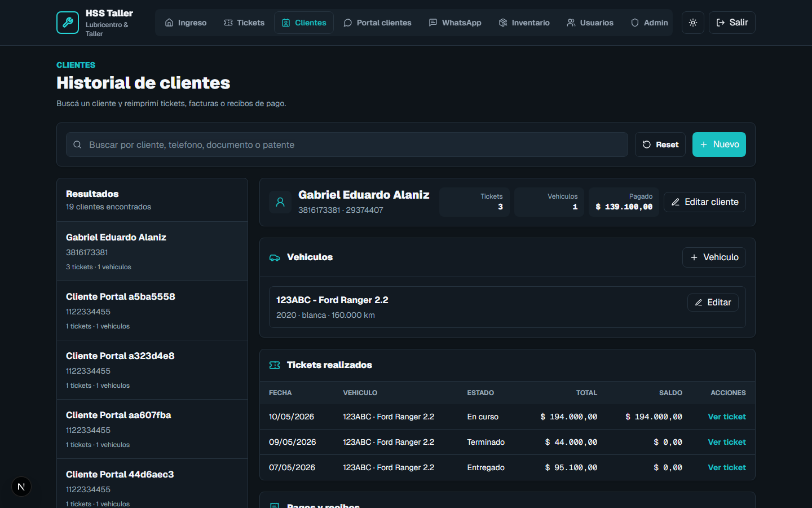Screen dimensions: 812x508
Task: Click the VEHICULO column header
Action: pyautogui.click(x=360, y=393)
